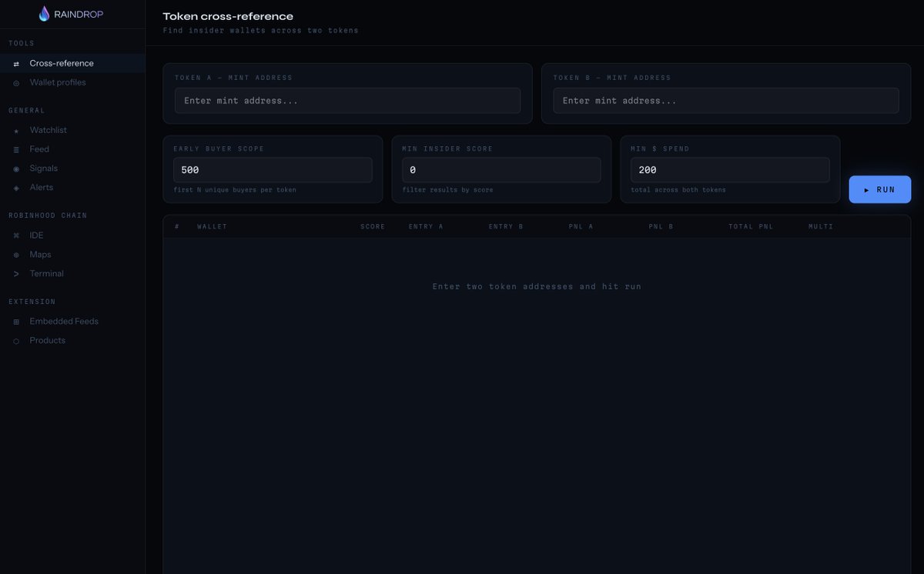The image size is (924, 574).
Task: Navigate to Signals
Action: tap(72, 168)
